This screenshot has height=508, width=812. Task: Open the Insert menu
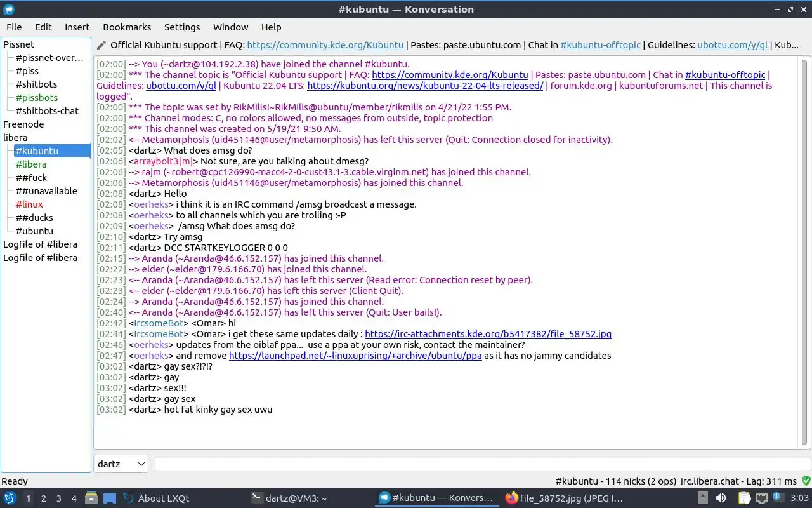[x=77, y=27]
